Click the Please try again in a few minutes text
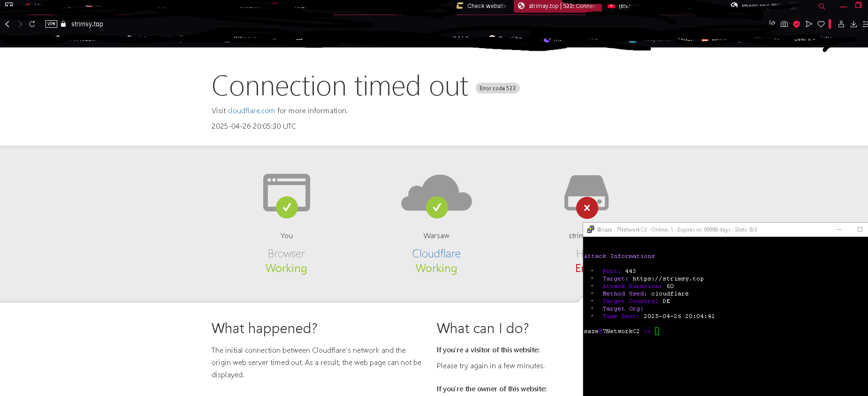The height and width of the screenshot is (396, 868). (491, 366)
